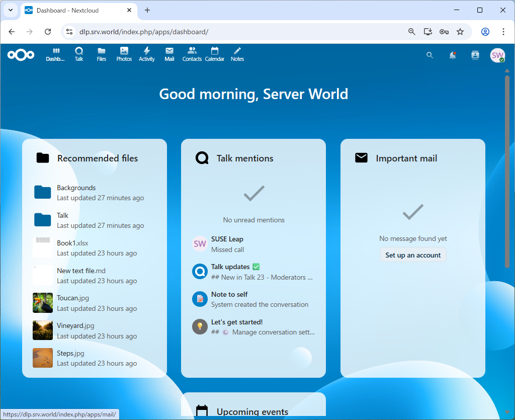Click the scrollbar down arrow
Screen dimensions: 515x420
(x=507, y=412)
